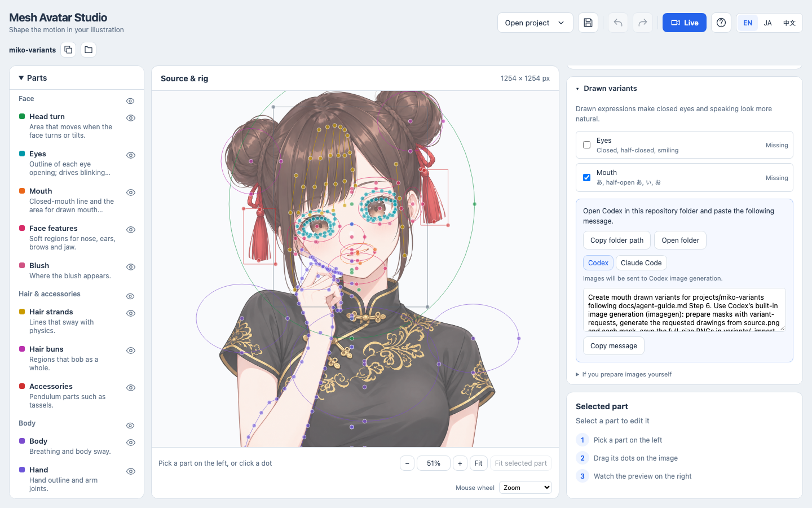The image size is (812, 508).
Task: Switch language to JA
Action: [768, 23]
